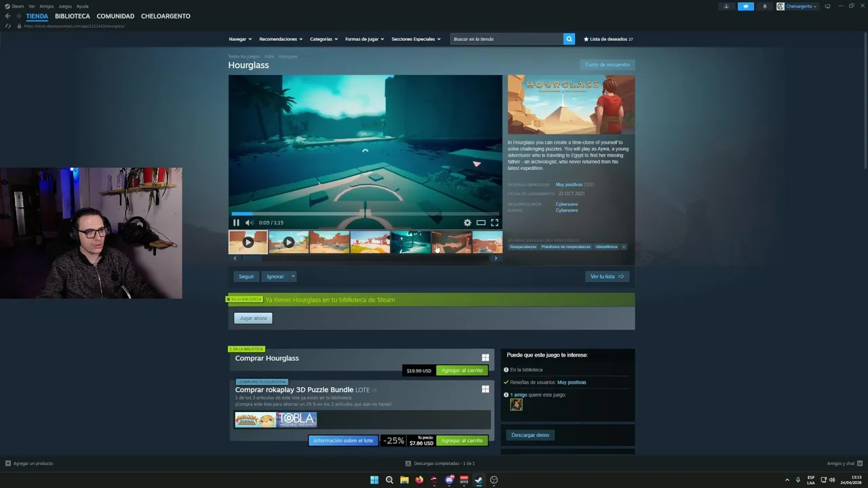Click Información sobre el lote button
Viewport: 868px width, 488px height.
tap(343, 441)
